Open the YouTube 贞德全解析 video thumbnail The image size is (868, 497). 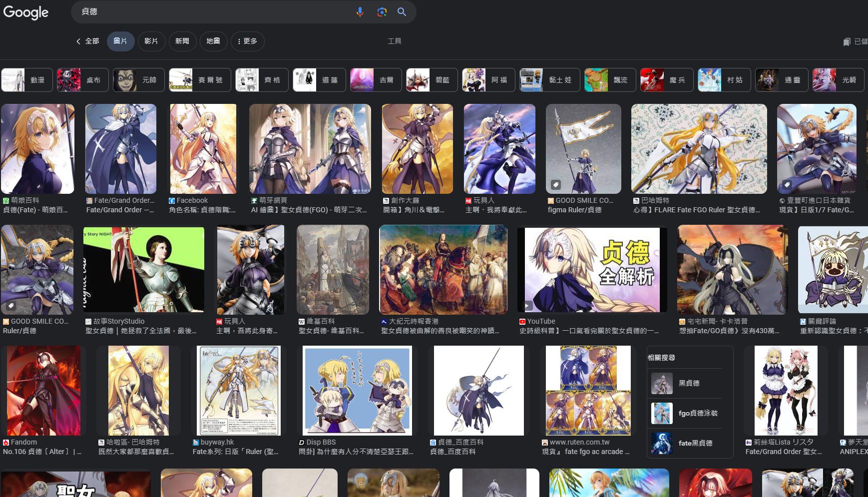(x=592, y=270)
